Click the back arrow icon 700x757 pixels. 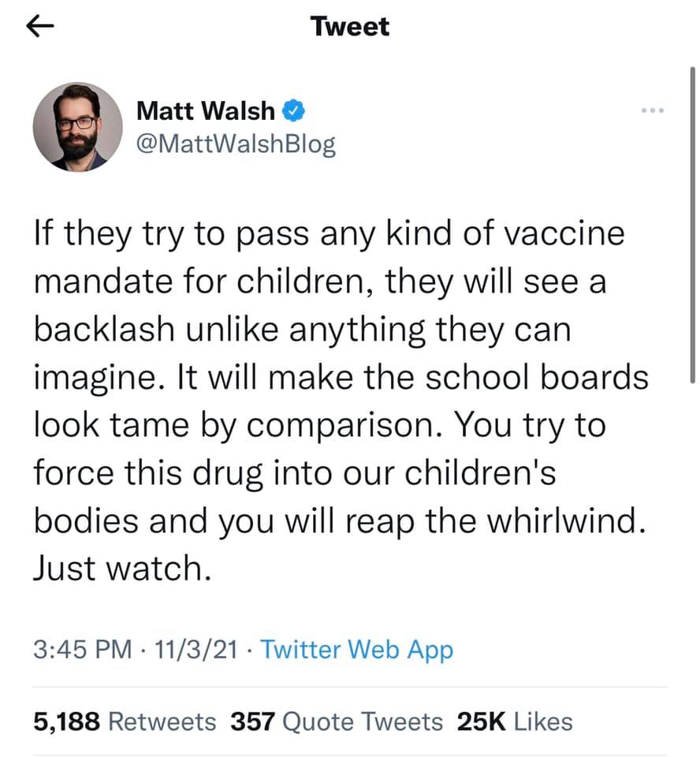(41, 28)
